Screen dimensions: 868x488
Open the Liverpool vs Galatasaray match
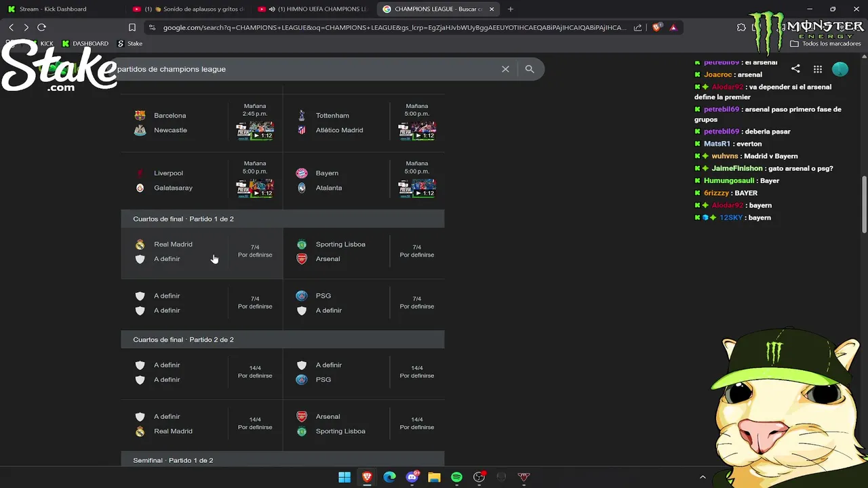coord(202,180)
